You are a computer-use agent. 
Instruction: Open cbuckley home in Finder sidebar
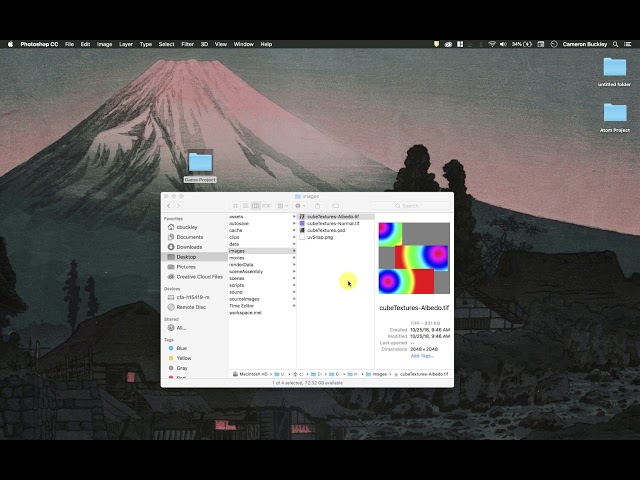[195, 227]
